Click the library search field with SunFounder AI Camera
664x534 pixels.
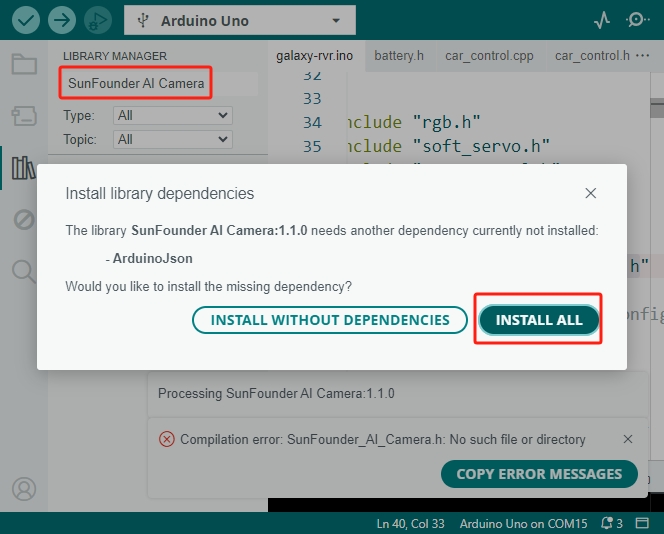(159, 83)
